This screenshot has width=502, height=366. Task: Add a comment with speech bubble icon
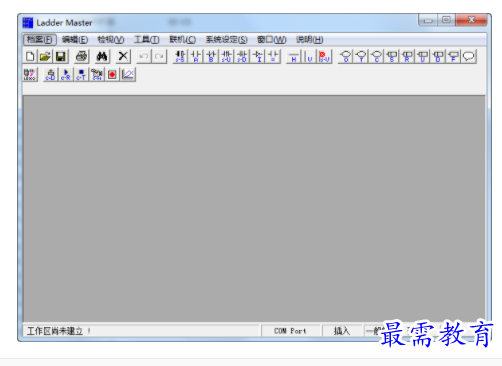[469, 56]
